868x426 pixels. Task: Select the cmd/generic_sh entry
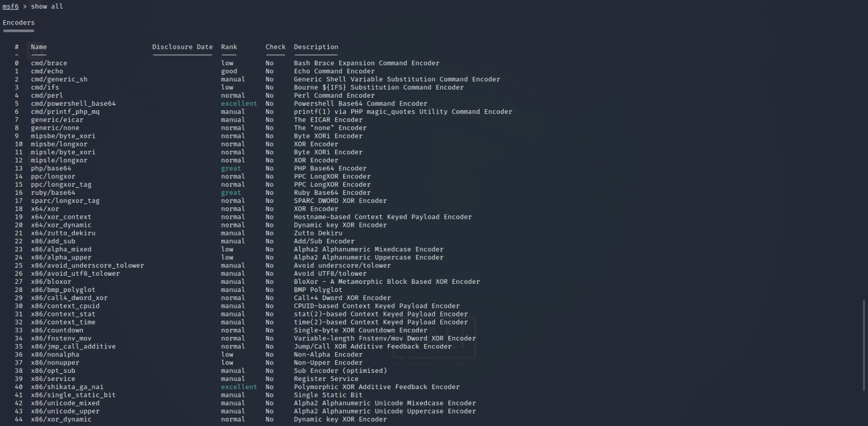pyautogui.click(x=59, y=80)
